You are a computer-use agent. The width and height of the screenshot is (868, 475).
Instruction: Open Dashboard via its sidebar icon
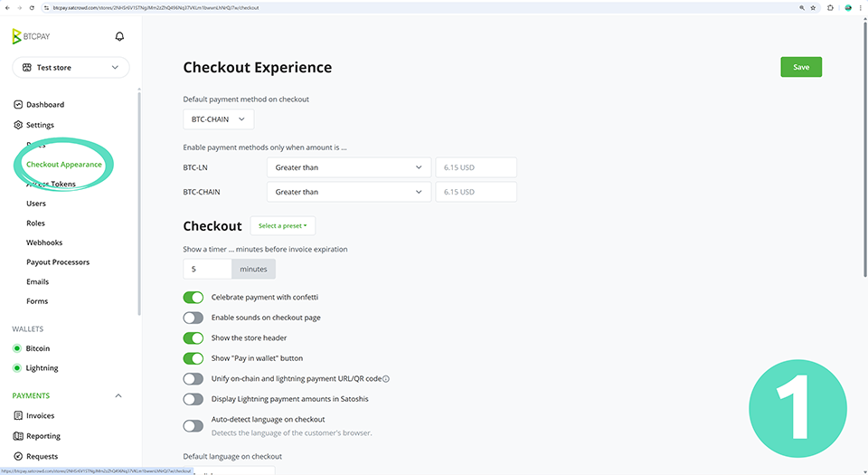tap(17, 105)
